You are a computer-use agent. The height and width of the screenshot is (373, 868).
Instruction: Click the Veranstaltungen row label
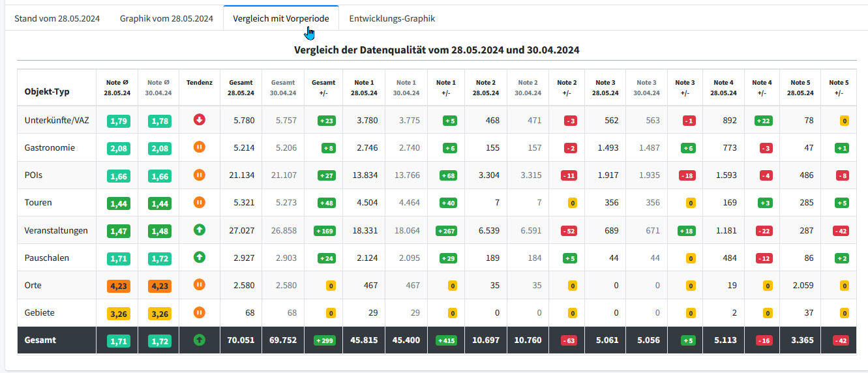pyautogui.click(x=56, y=231)
